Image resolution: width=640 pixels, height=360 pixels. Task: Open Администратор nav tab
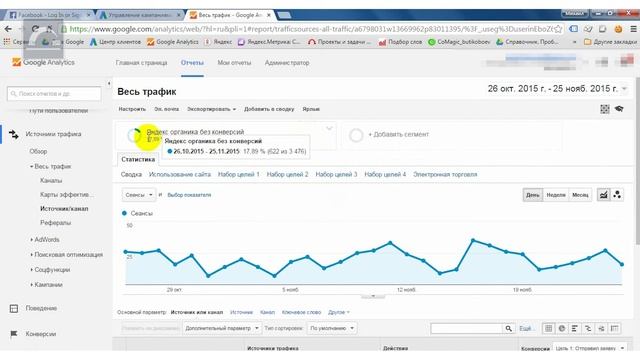[287, 63]
